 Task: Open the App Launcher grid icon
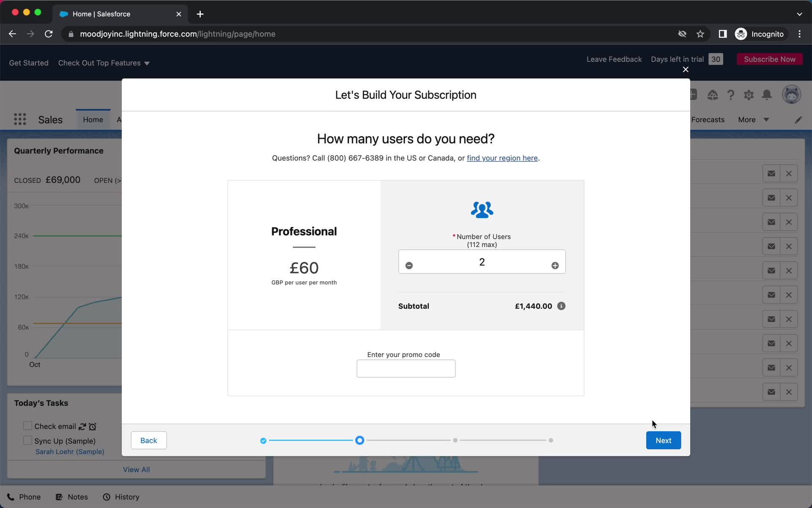(20, 119)
